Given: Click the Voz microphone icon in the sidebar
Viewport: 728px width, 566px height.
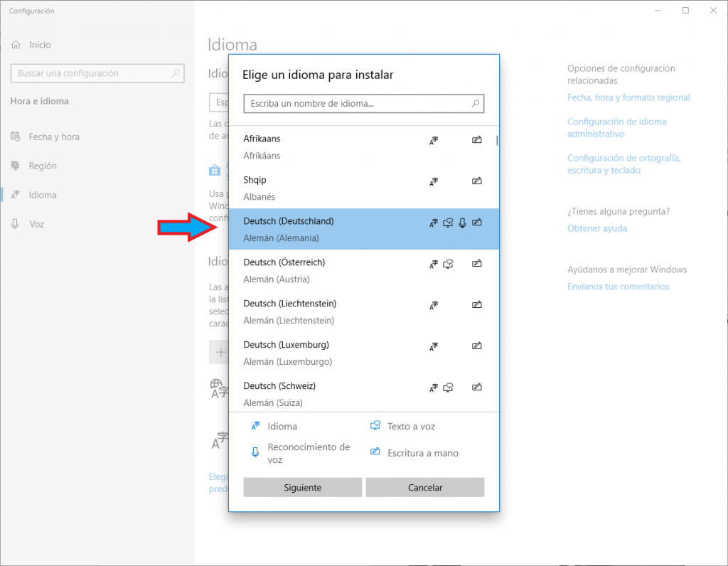Looking at the screenshot, I should [16, 224].
